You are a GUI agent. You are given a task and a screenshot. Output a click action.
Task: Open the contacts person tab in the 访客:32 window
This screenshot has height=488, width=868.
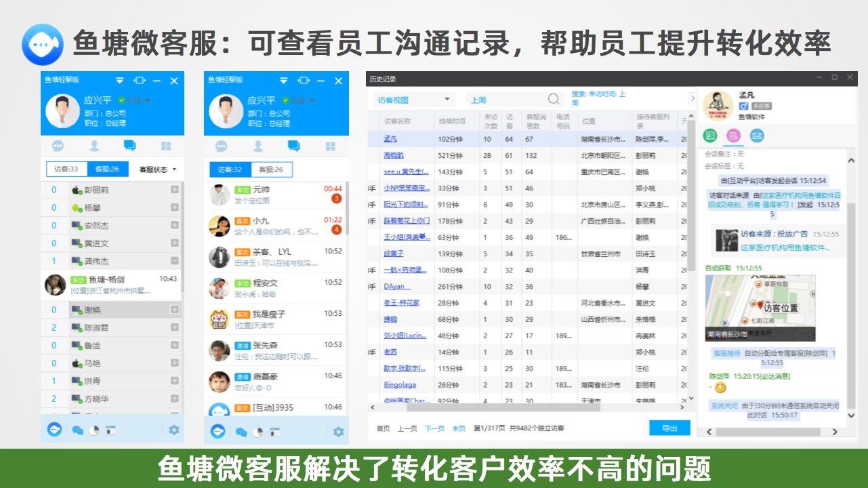tap(258, 146)
